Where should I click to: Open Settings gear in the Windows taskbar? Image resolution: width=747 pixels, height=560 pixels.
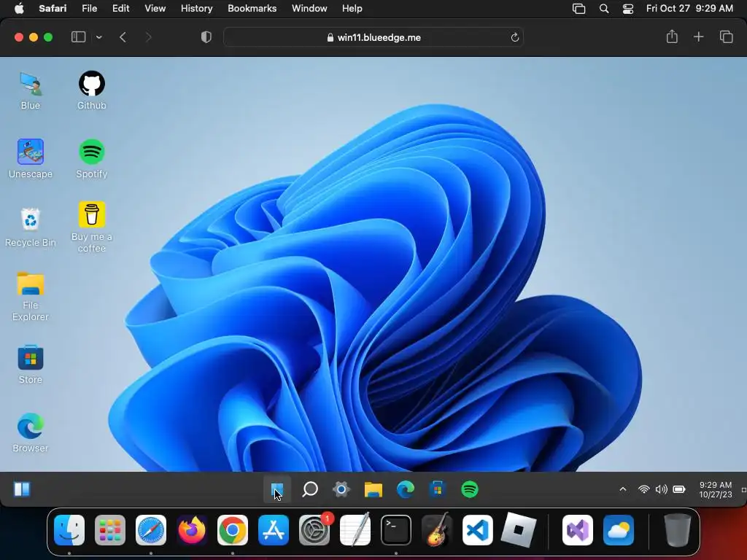pos(341,489)
